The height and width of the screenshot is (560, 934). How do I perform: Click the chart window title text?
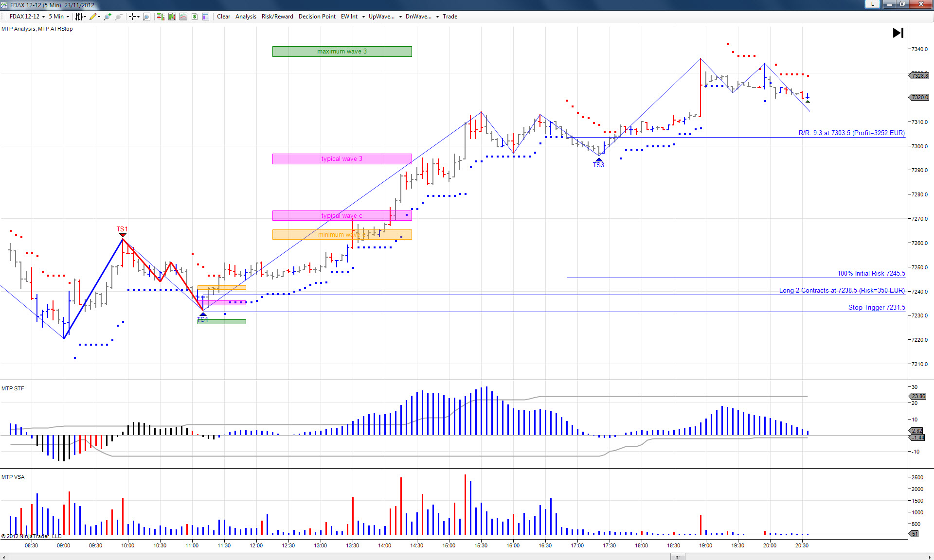[x=53, y=5]
